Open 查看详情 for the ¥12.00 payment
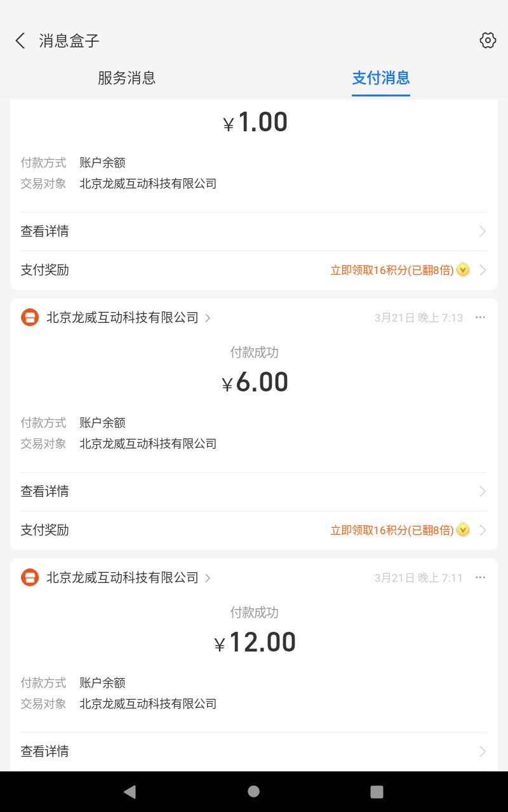 [254, 752]
